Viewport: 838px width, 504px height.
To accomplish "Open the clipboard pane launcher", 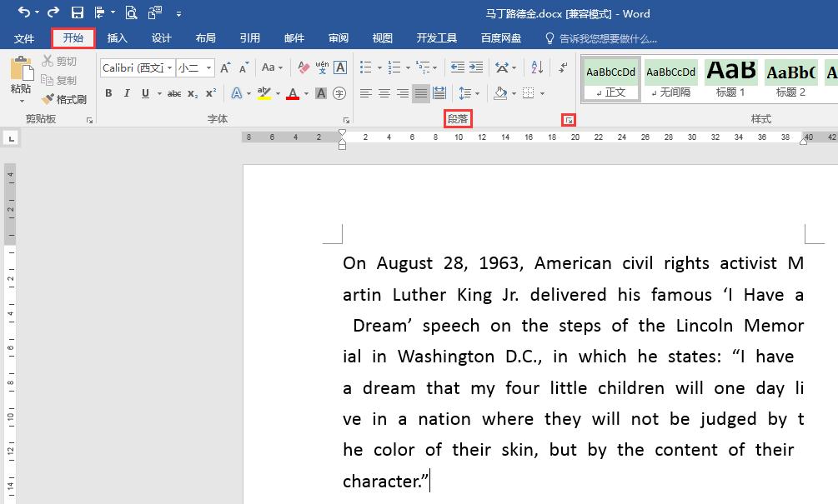I will coord(89,121).
